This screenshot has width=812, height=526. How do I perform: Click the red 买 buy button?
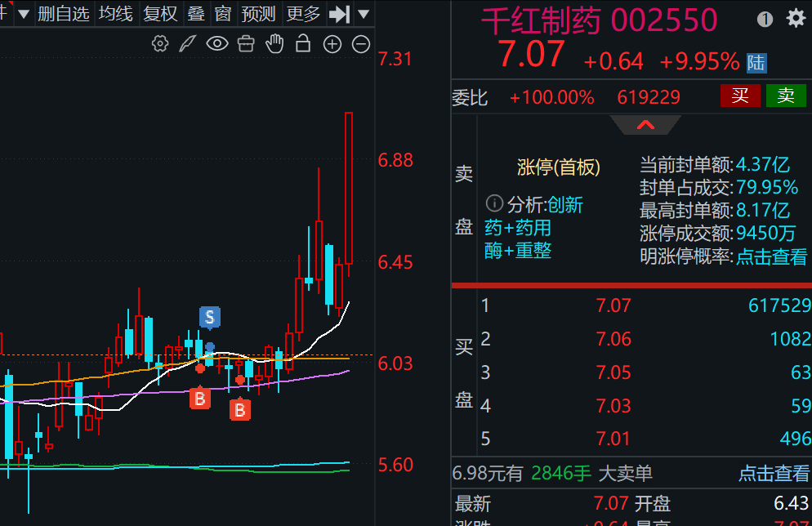pyautogui.click(x=740, y=96)
